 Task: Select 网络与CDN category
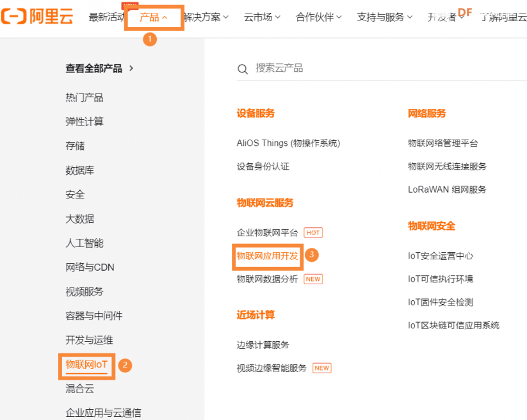click(x=90, y=267)
